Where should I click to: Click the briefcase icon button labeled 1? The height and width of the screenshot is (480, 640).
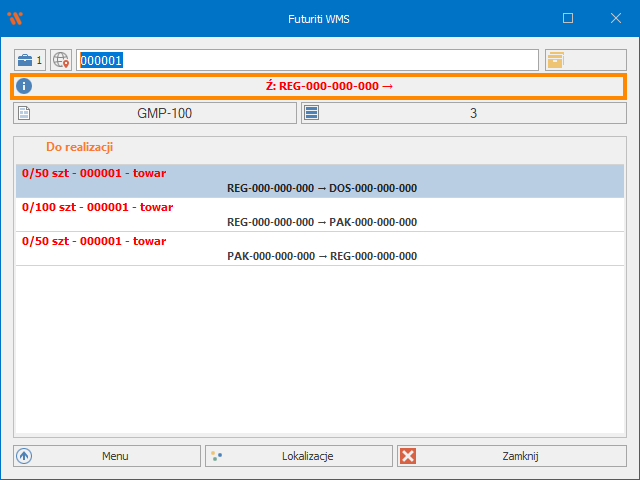tap(30, 60)
